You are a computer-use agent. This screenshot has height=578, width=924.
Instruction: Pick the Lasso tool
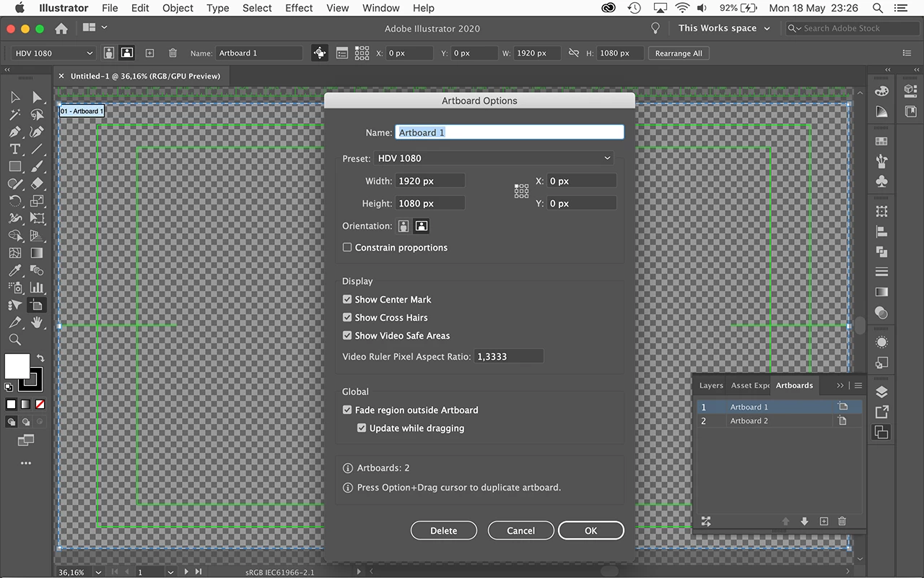[x=37, y=114]
